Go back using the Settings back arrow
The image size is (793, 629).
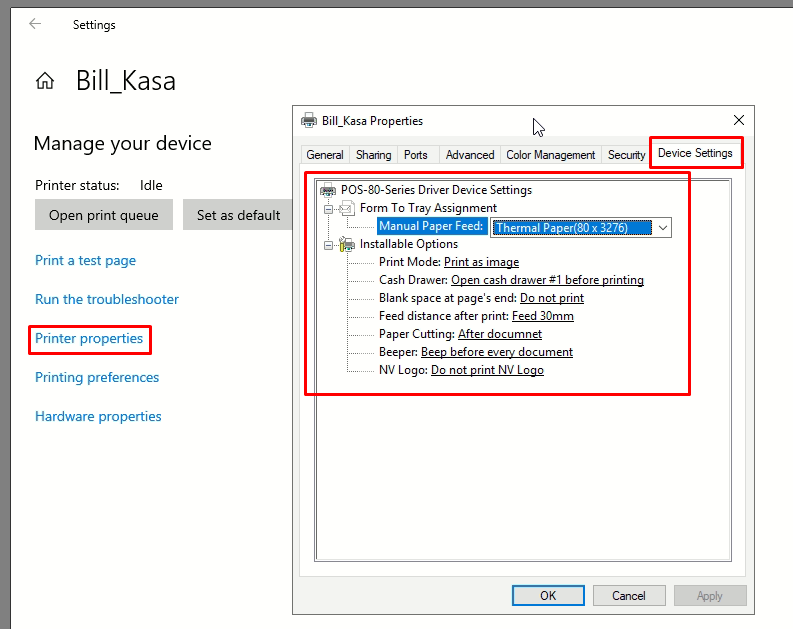point(36,24)
